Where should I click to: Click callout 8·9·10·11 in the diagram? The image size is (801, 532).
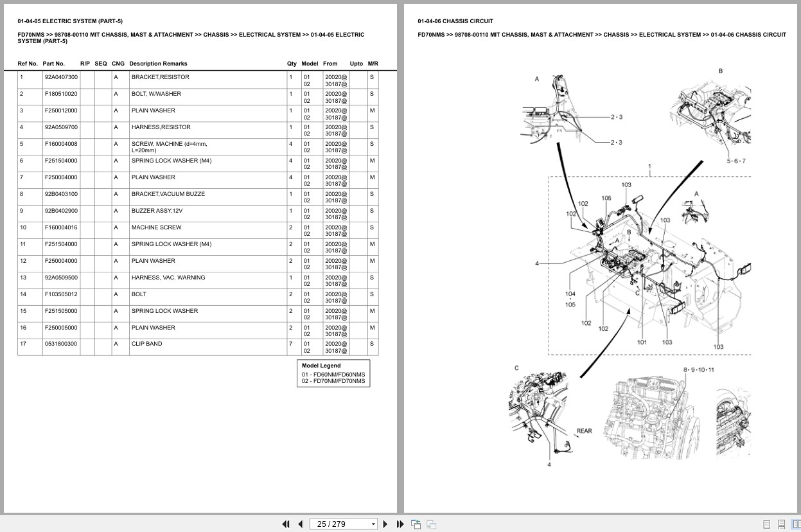pos(699,369)
